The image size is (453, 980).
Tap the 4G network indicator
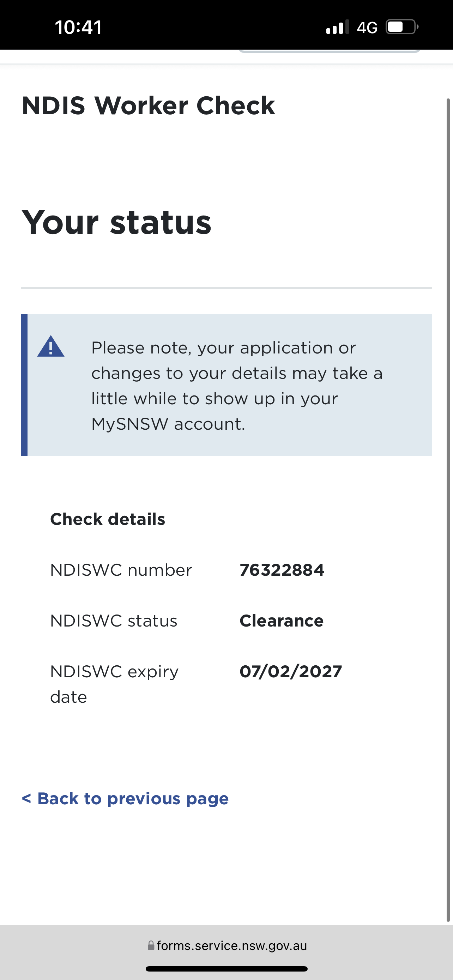(367, 28)
